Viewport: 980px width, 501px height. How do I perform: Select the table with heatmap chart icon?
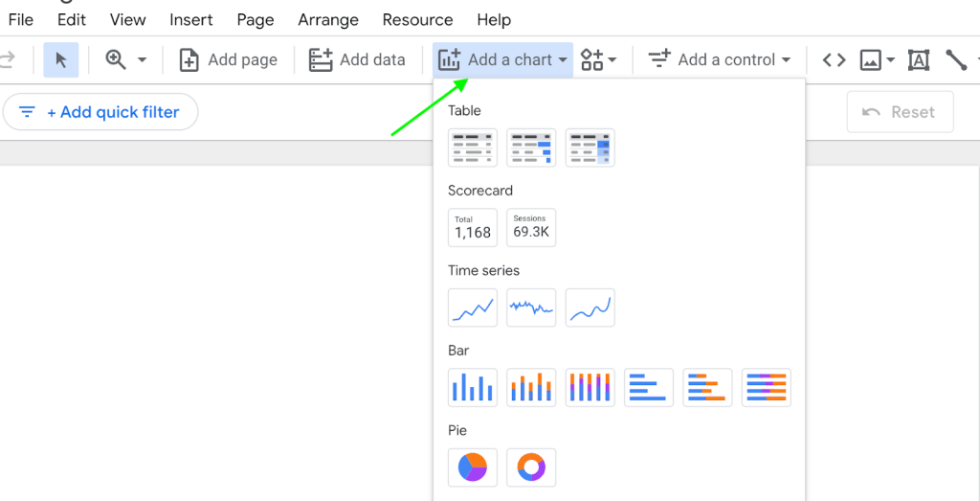pos(590,148)
